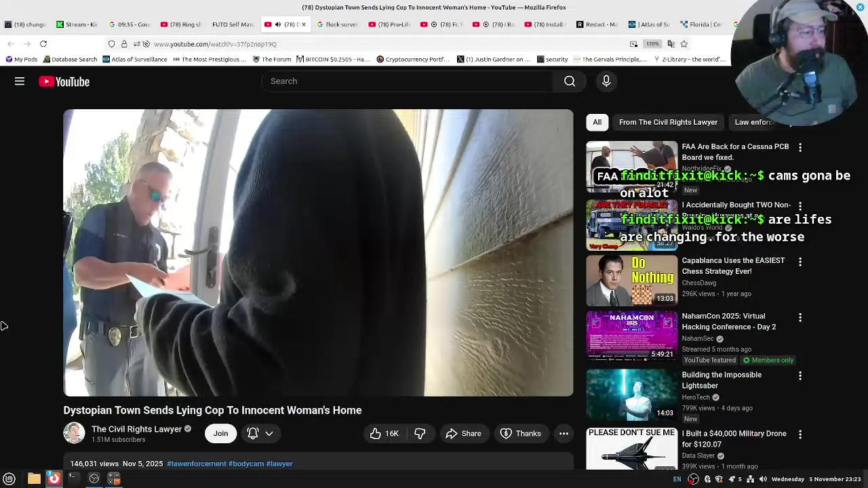Open options for $40,000 Military Drone video
The height and width of the screenshot is (488, 868).
pos(800,434)
